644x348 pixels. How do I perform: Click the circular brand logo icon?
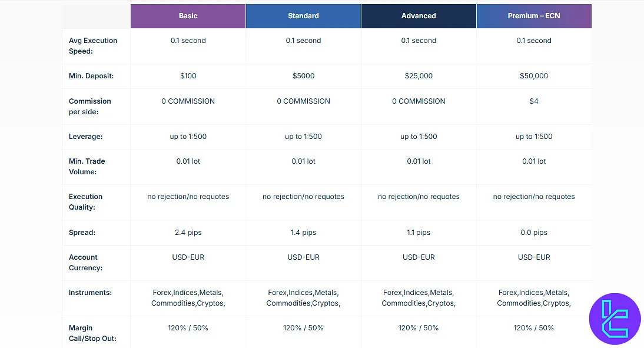click(615, 319)
